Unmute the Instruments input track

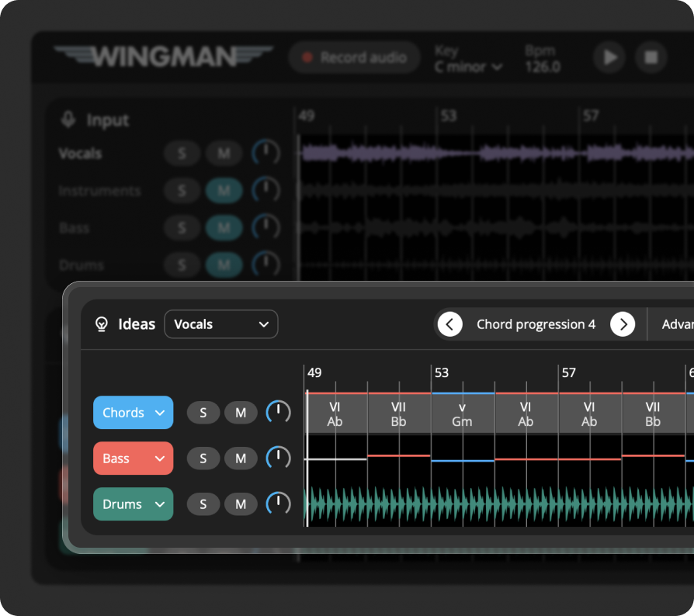[224, 191]
